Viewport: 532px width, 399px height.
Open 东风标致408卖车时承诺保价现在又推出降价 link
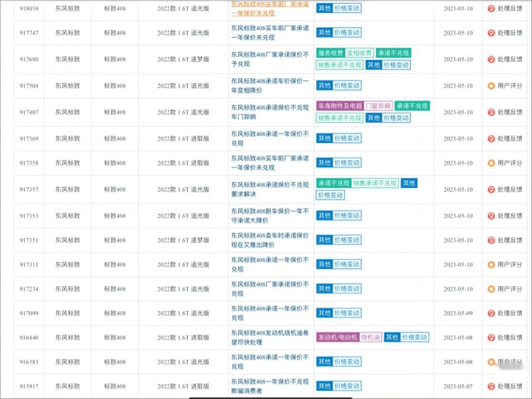pos(270,240)
